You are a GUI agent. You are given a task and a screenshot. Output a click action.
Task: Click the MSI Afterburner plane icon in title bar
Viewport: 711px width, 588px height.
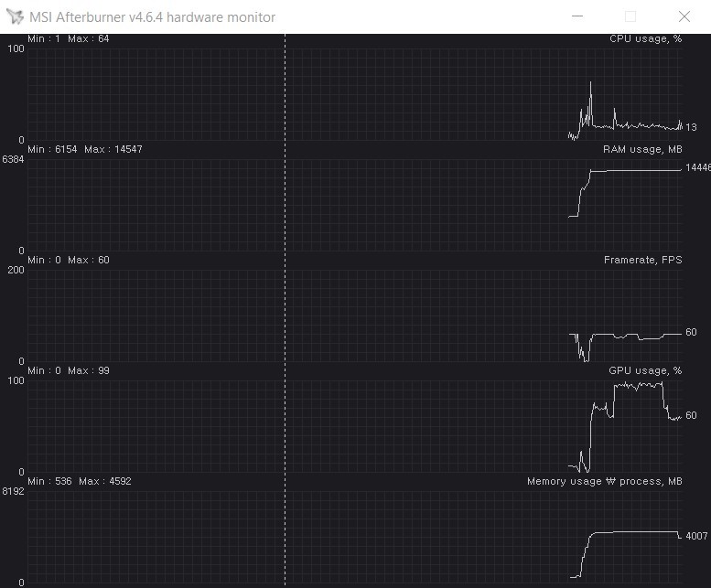[x=15, y=16]
